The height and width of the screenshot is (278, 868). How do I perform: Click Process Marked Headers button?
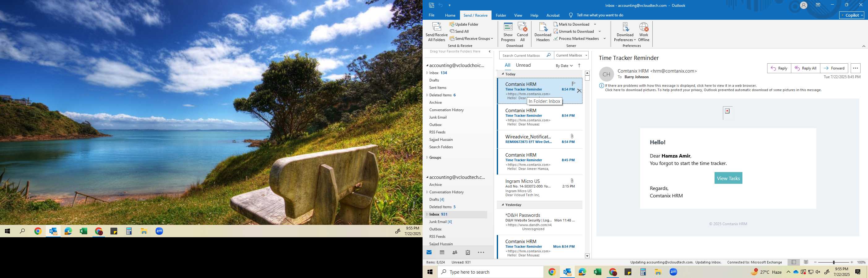(x=576, y=38)
